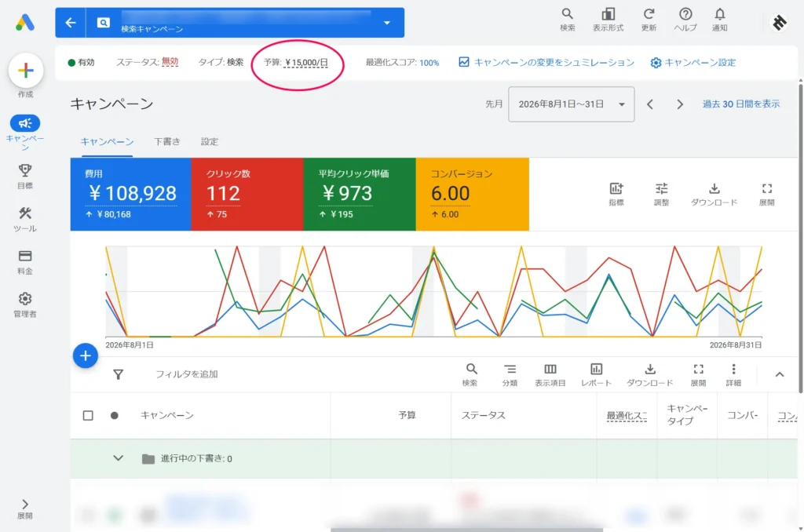This screenshot has height=532, width=804.
Task: Open table レポート icon
Action: [x=596, y=374]
